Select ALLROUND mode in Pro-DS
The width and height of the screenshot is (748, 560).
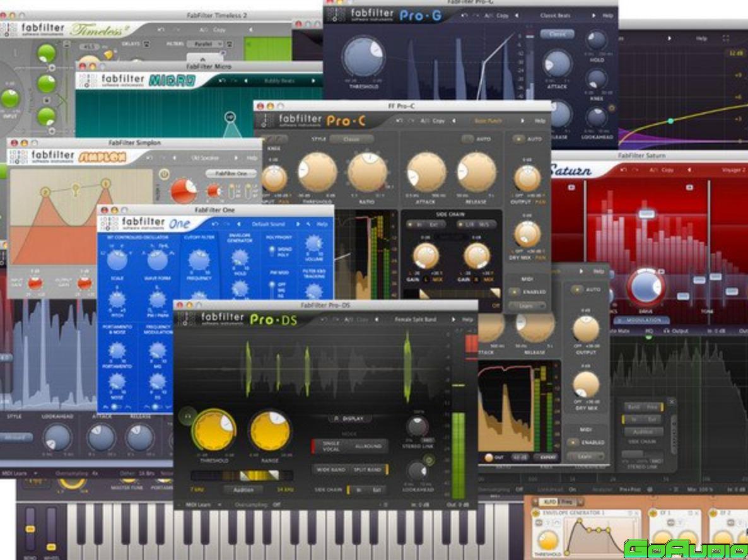(x=368, y=446)
